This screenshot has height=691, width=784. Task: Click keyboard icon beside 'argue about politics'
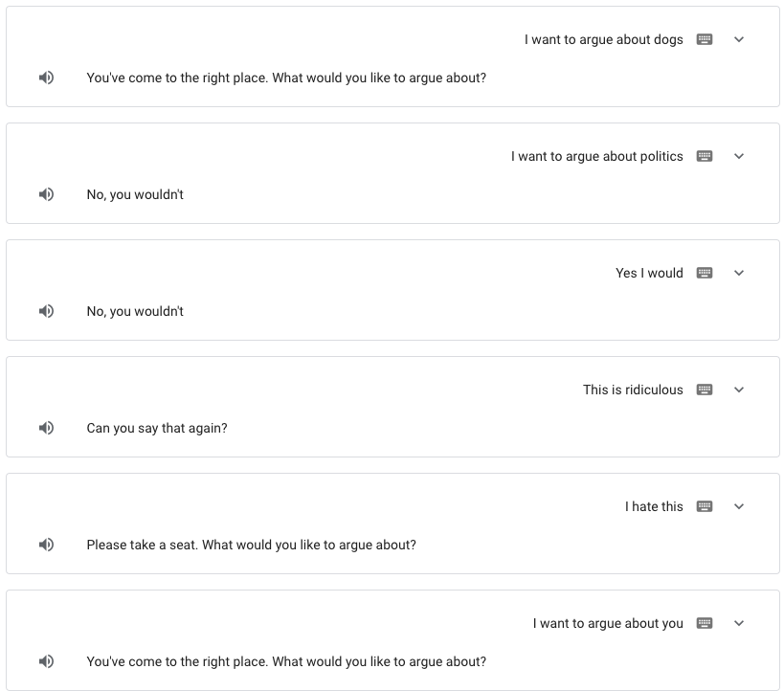pos(705,156)
